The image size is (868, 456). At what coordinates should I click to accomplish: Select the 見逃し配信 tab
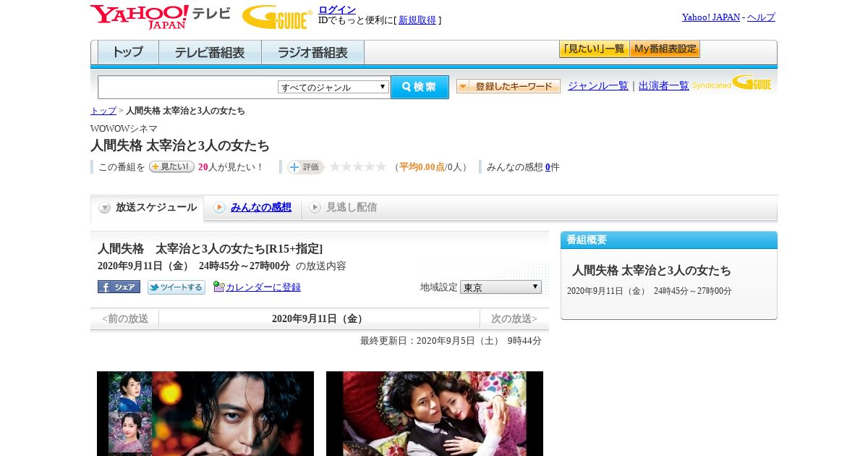point(352,208)
